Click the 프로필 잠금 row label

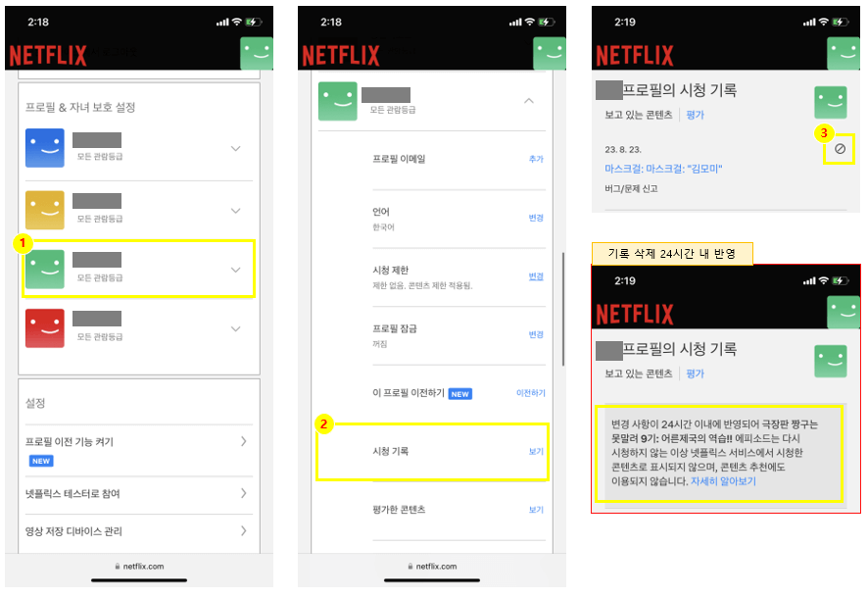pos(395,328)
